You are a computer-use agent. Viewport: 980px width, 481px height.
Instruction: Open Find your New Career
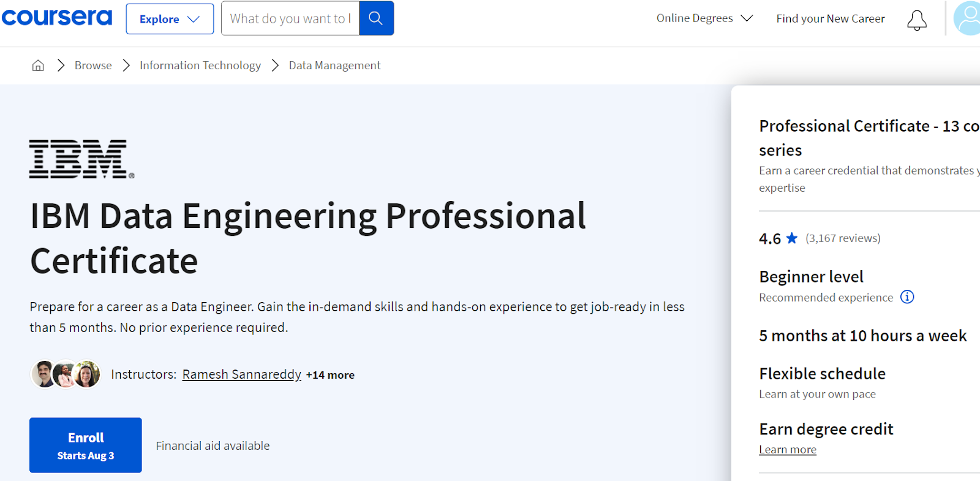pyautogui.click(x=830, y=18)
